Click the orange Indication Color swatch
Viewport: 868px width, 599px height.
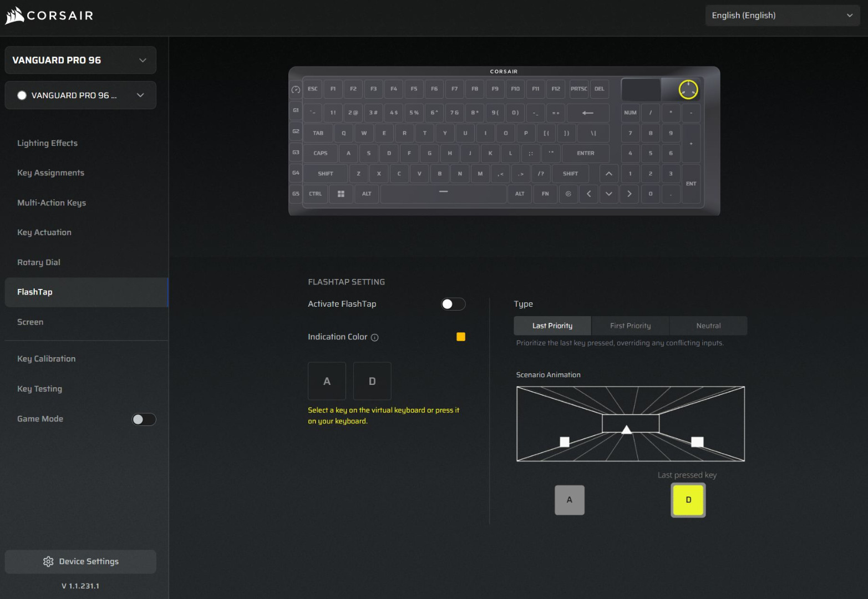pos(460,337)
